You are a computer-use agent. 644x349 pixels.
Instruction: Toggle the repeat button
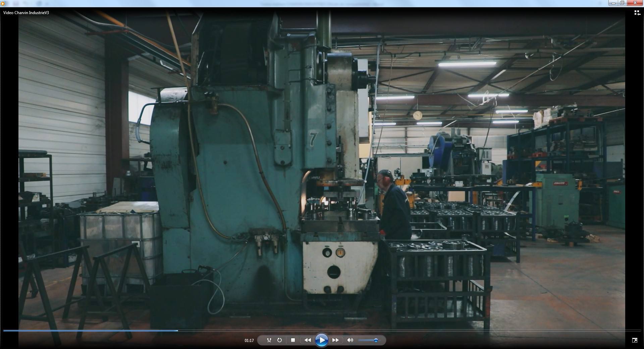279,340
